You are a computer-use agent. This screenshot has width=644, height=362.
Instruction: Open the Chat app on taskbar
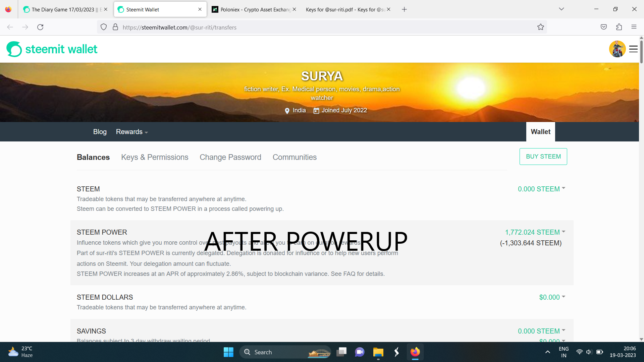[360, 352]
